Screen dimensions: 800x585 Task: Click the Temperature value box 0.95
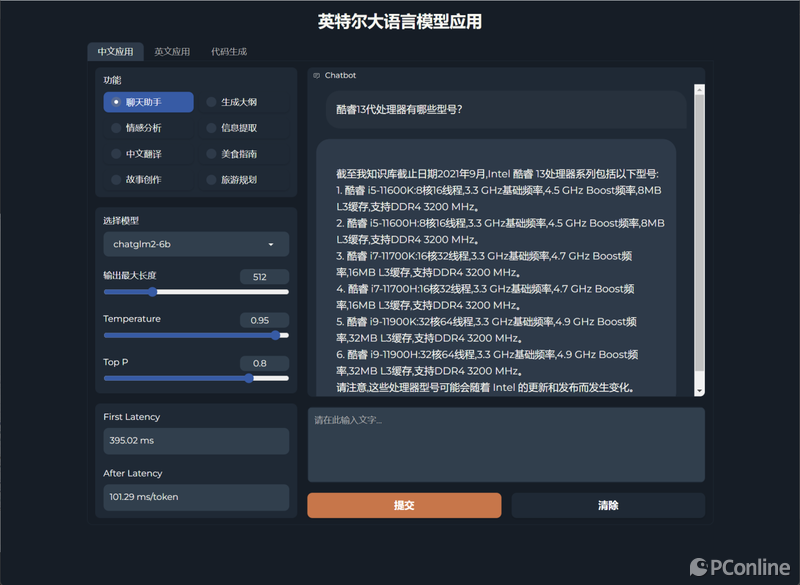click(264, 320)
